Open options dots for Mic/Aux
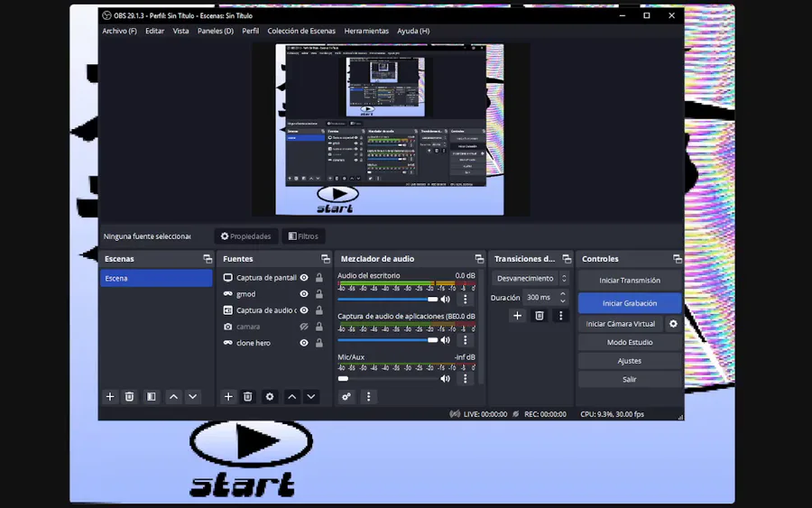 pos(465,379)
